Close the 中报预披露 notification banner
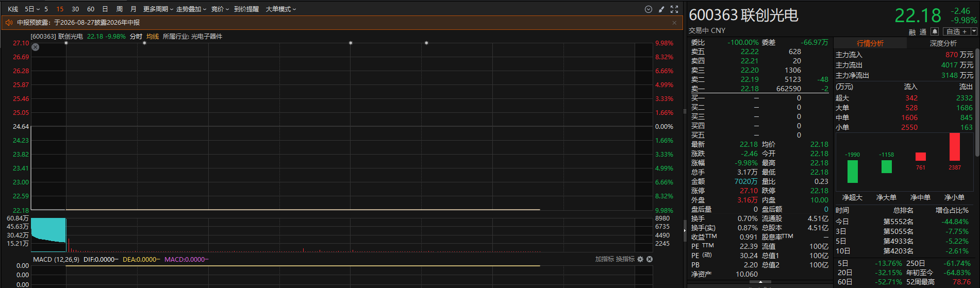This screenshot has width=980, height=288. coord(674,23)
